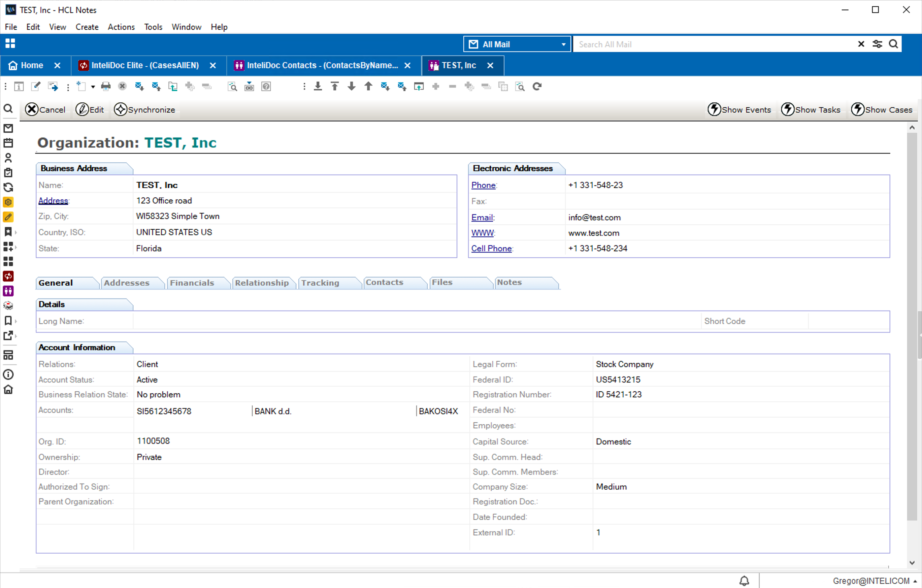Image resolution: width=922 pixels, height=588 pixels.
Task: Click the sidebar search magnifier icon
Action: (8, 109)
